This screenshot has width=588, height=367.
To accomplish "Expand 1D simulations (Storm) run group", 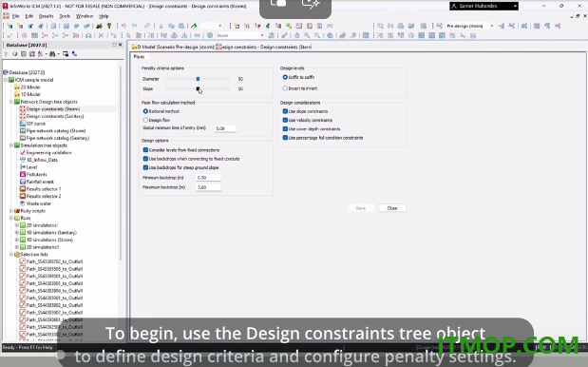I will [17, 240].
